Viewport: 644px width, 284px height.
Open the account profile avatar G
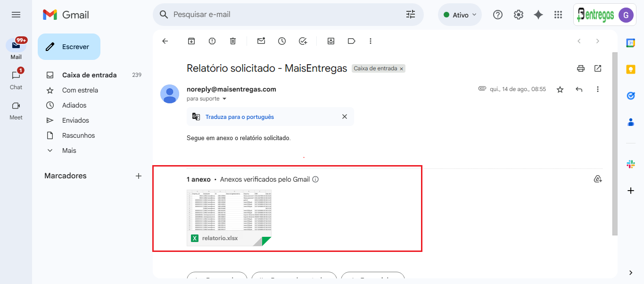tap(626, 15)
